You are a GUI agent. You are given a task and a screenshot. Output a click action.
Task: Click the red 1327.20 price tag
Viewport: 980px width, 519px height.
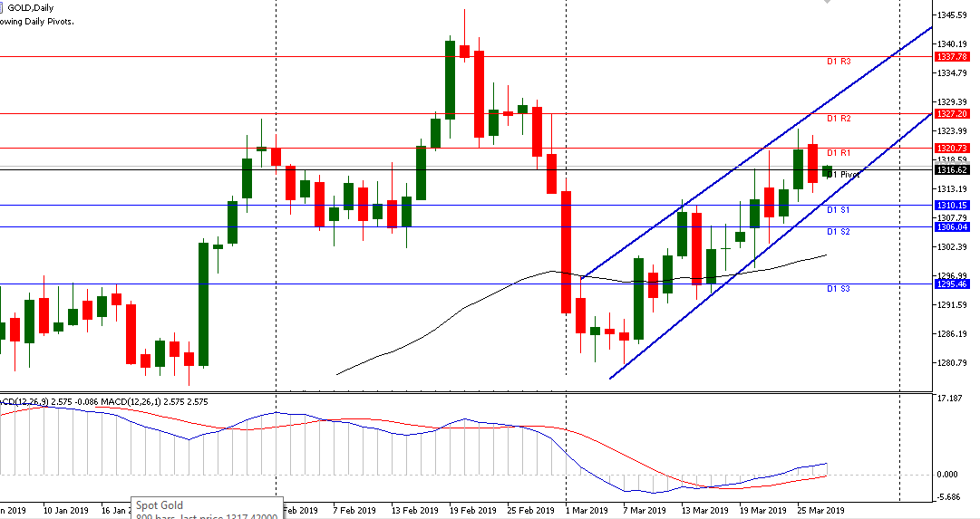(951, 114)
